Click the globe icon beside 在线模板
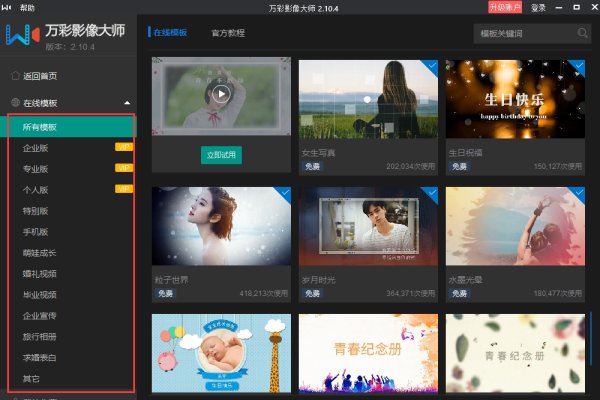Image resolution: width=600 pixels, height=400 pixels. click(14, 102)
